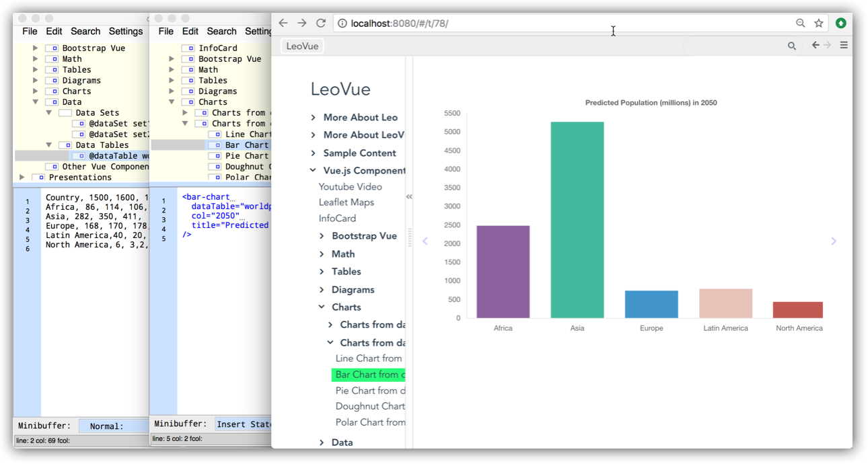The width and height of the screenshot is (868, 464).
Task: Click node icon beside Presentations in left Leo window
Action: click(x=38, y=178)
